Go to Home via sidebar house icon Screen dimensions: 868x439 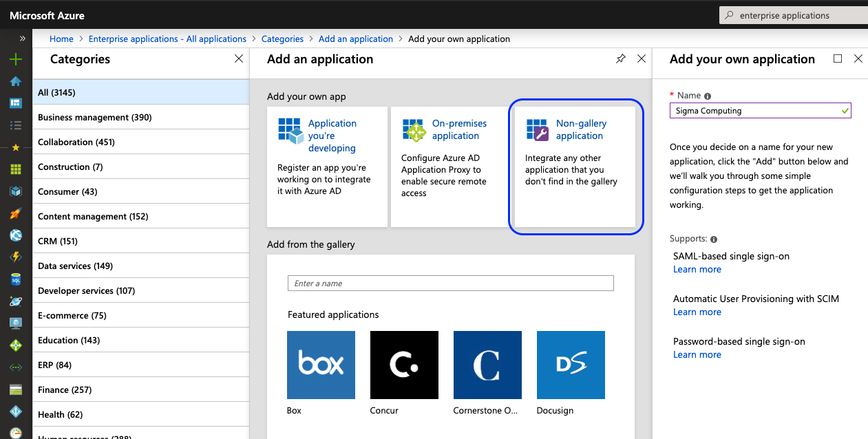16,82
